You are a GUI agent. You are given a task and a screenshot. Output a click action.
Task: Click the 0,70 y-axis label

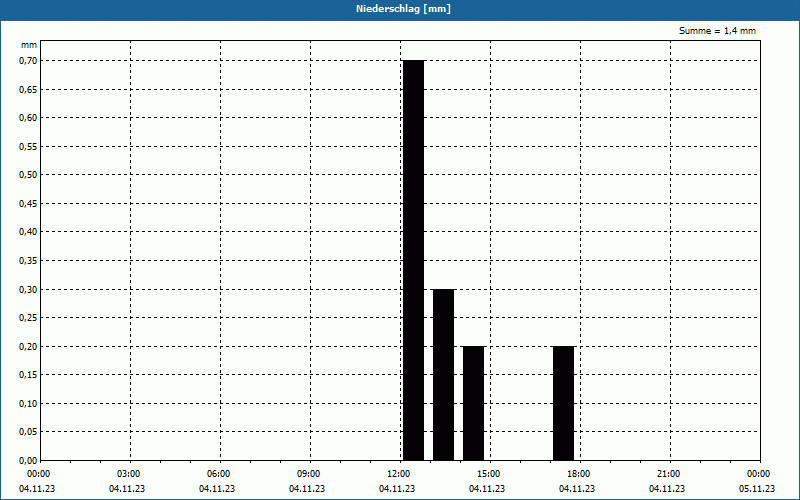click(x=29, y=61)
